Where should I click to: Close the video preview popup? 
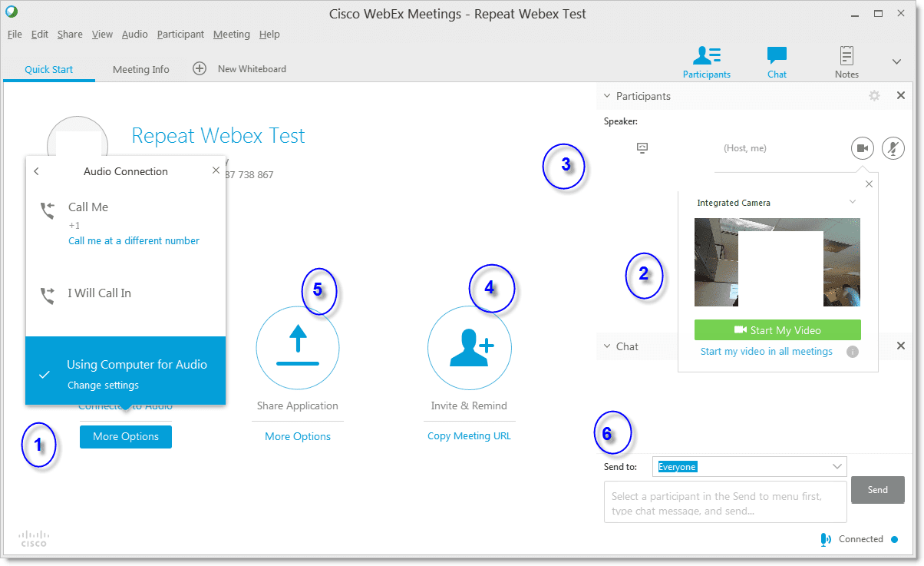[869, 184]
